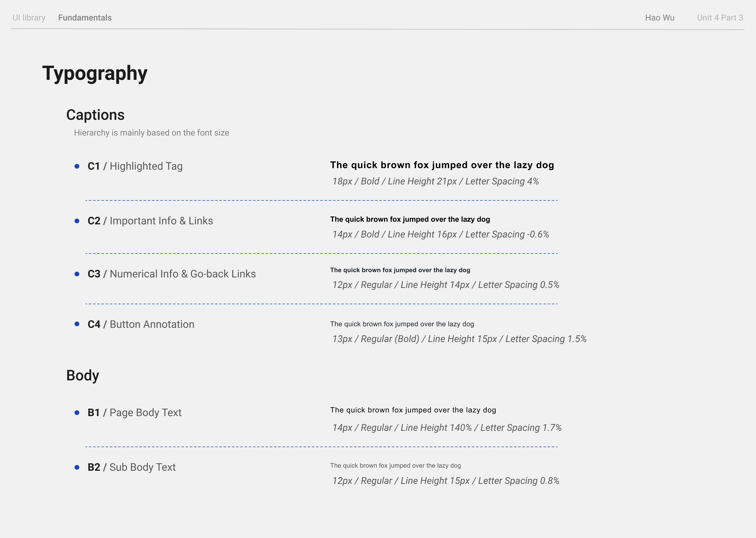Screen dimensions: 756x538
Task: Click the blue bullet beside C4
Action: click(77, 324)
